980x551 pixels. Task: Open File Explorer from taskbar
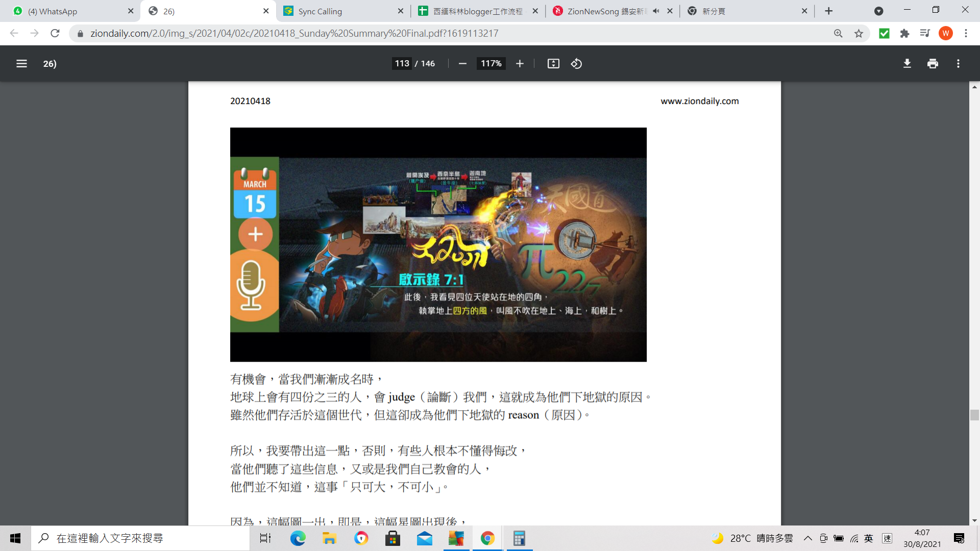point(329,538)
